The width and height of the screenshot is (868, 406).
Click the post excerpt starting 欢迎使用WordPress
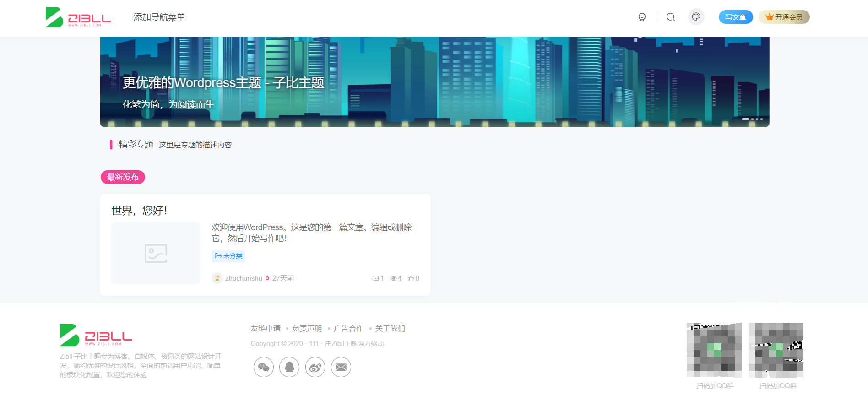coord(311,233)
